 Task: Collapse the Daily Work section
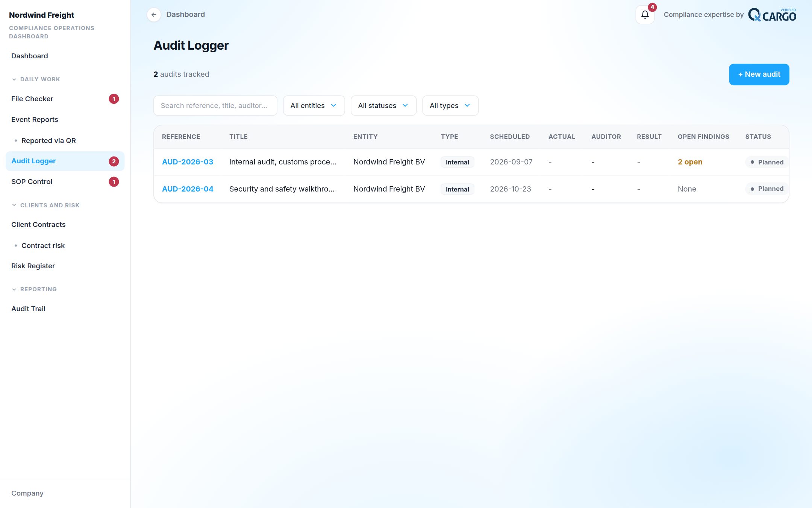(36, 79)
